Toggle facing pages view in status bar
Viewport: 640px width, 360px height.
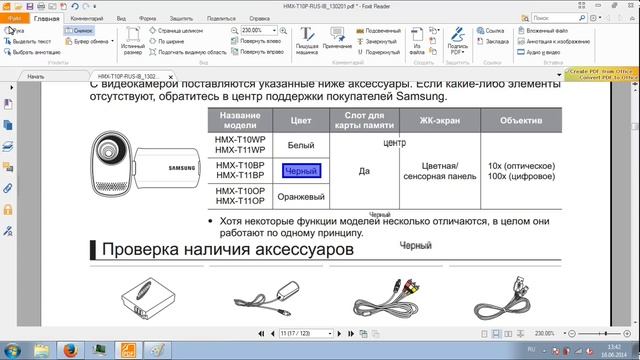tap(508, 334)
